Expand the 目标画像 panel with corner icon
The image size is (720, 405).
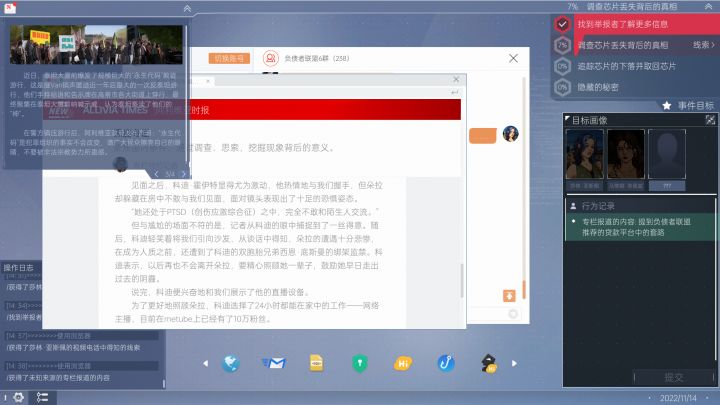pyautogui.click(x=710, y=120)
